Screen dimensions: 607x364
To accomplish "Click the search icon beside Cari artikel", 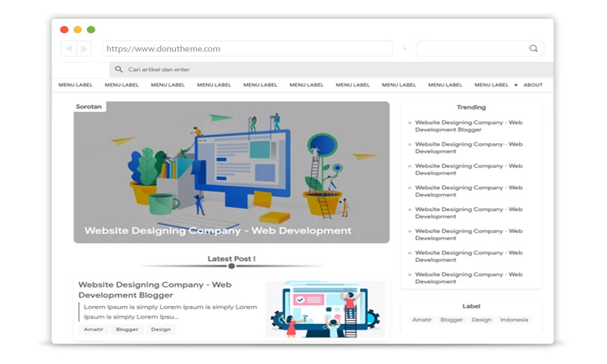I will 119,69.
